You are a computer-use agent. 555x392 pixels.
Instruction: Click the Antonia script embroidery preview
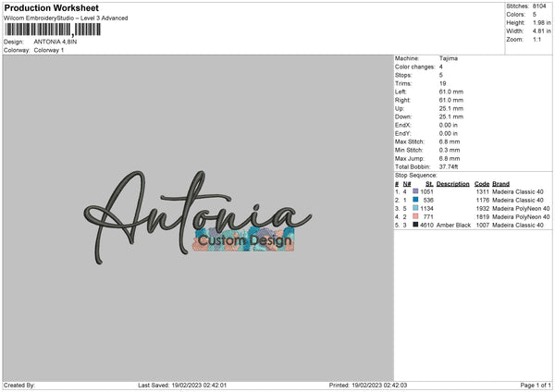[198, 217]
